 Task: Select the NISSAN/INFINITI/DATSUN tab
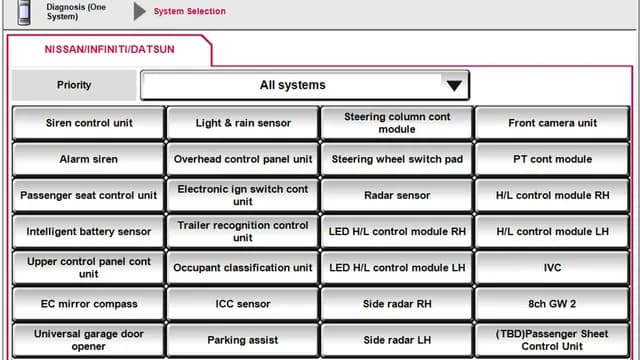[x=109, y=49]
